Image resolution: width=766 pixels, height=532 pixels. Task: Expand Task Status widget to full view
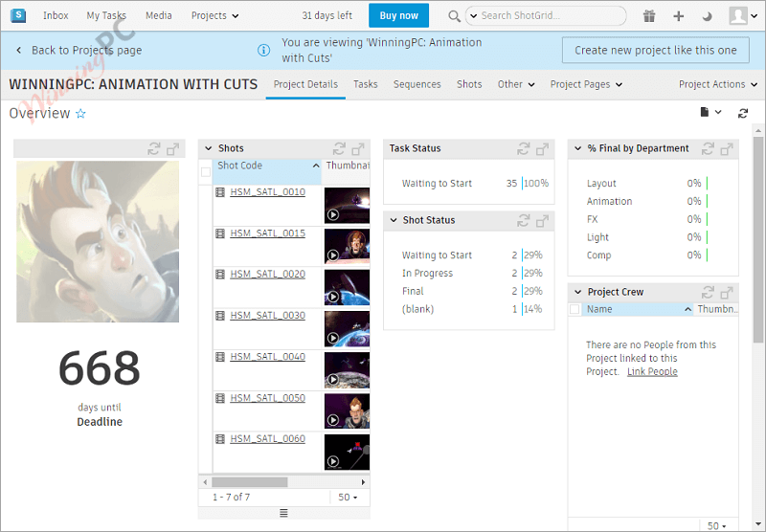point(542,148)
